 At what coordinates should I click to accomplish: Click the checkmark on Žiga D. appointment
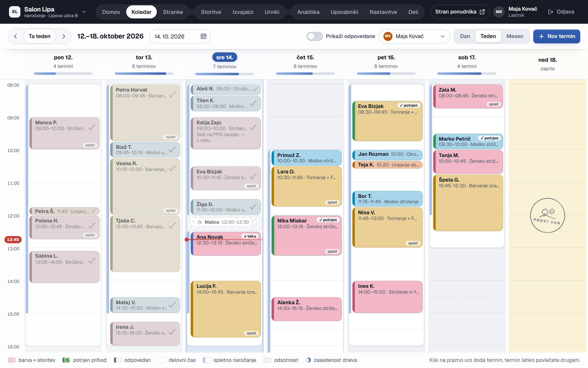tap(253, 207)
